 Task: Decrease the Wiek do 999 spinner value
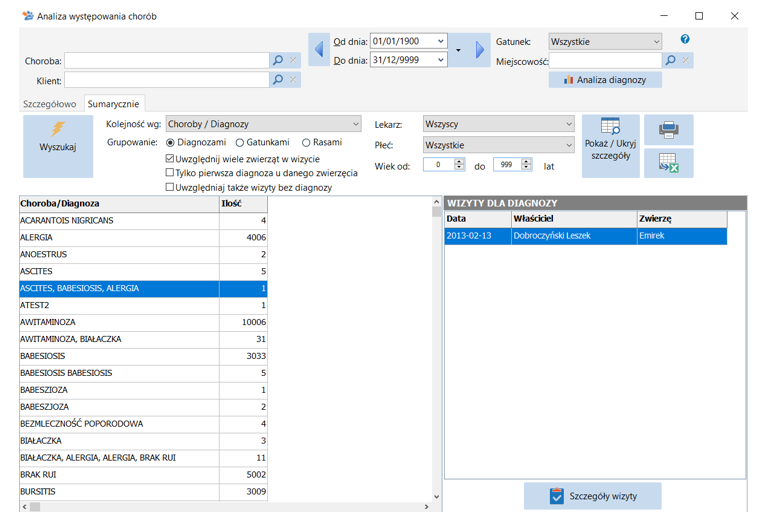(x=526, y=167)
